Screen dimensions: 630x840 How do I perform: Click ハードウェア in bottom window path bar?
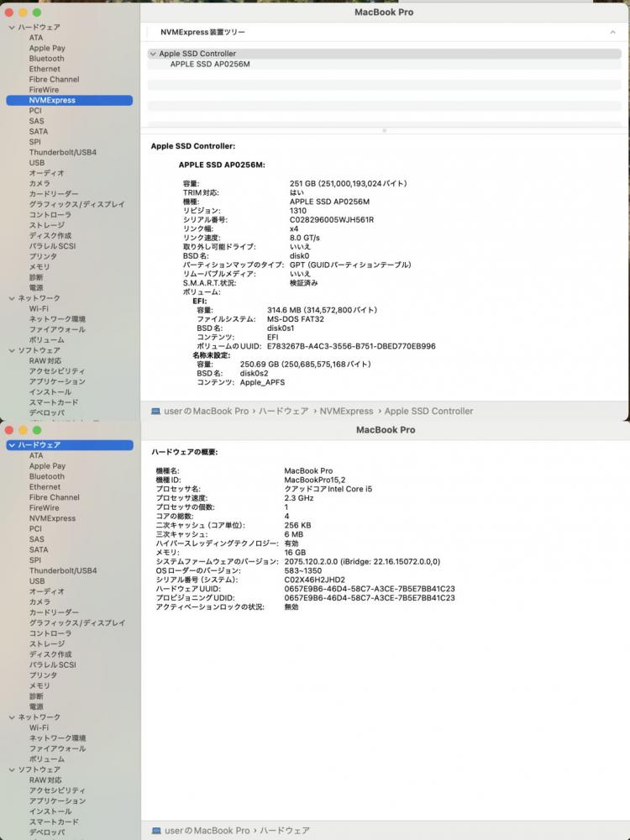[x=285, y=831]
